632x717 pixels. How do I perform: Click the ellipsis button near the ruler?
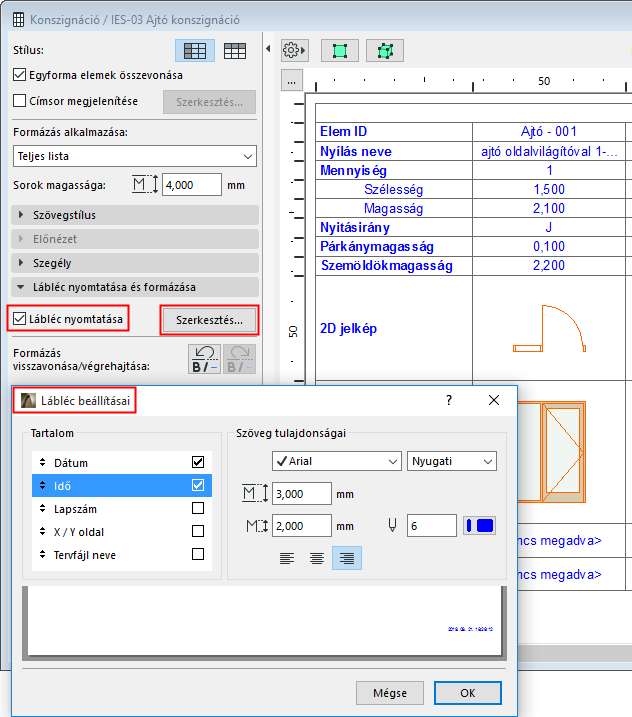pos(292,81)
